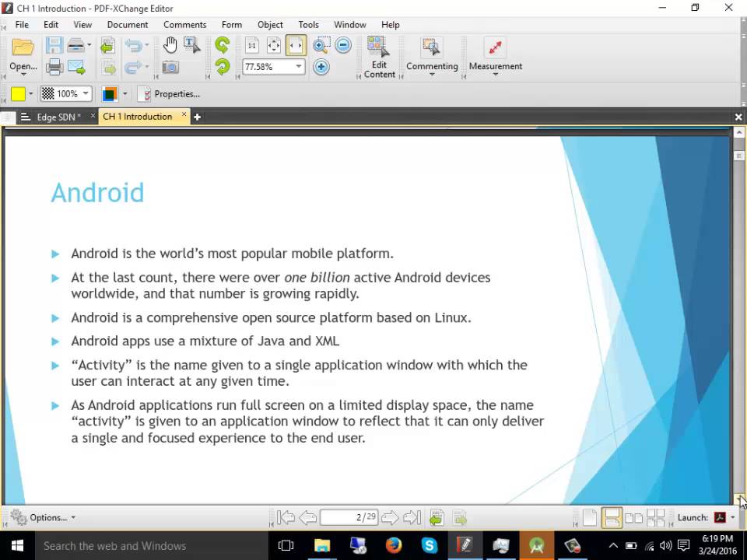This screenshot has height=560, width=747.
Task: Click the upper previous view page icon
Action: 107,45
